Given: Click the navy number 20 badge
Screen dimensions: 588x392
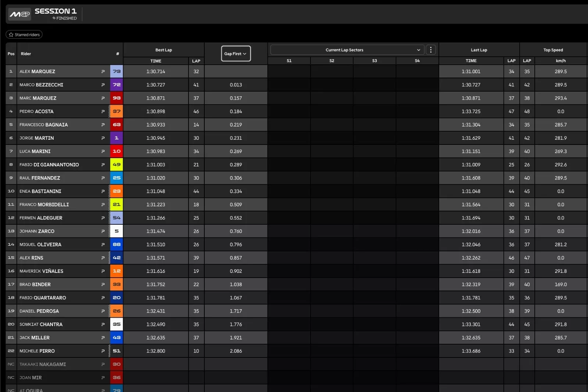Looking at the screenshot, I should [116, 298].
